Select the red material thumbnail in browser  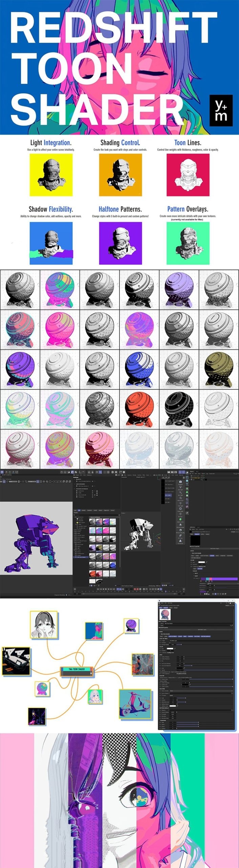pos(92,574)
